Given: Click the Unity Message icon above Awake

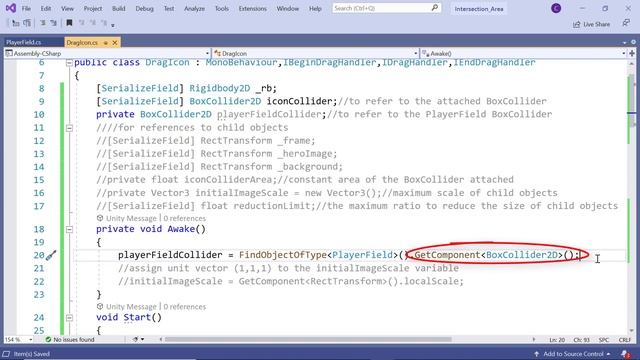Looking at the screenshot, I should pos(100,218).
